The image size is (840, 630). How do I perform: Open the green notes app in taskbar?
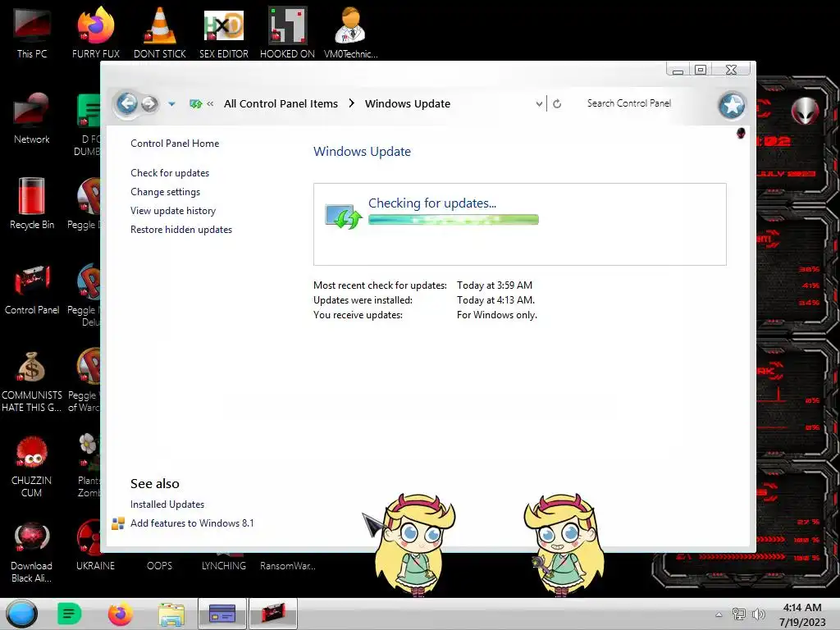[69, 614]
